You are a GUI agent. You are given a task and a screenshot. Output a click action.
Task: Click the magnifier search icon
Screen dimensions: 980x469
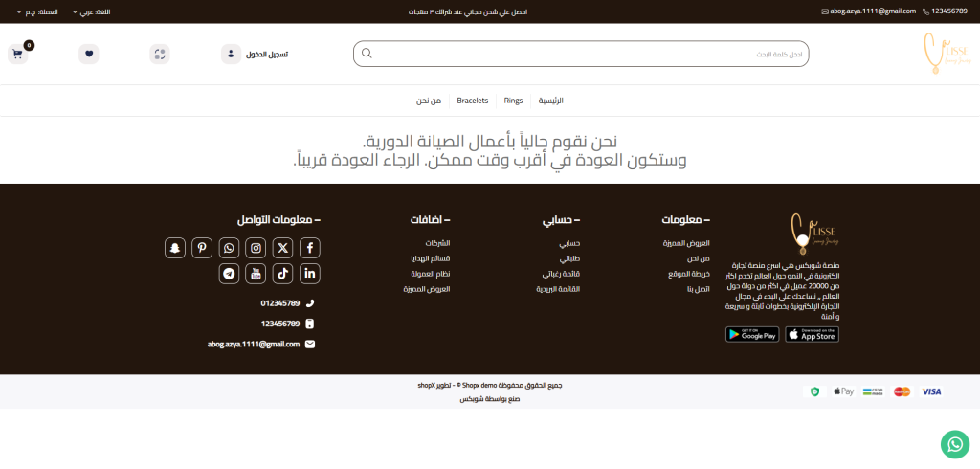[x=367, y=54]
